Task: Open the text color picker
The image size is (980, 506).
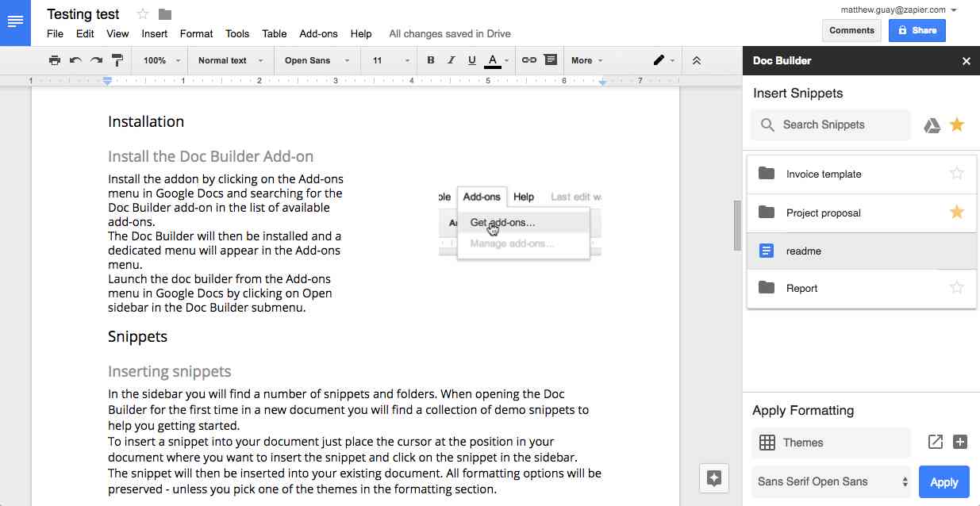Action: coord(496,60)
